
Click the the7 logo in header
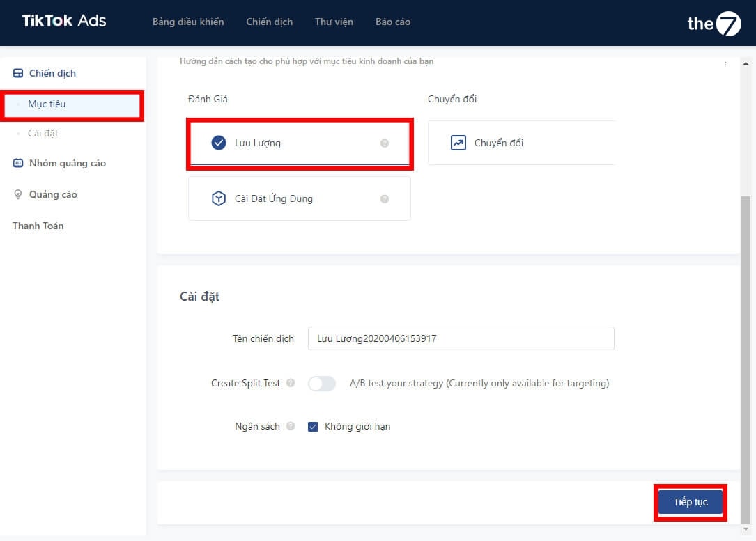[x=713, y=24]
